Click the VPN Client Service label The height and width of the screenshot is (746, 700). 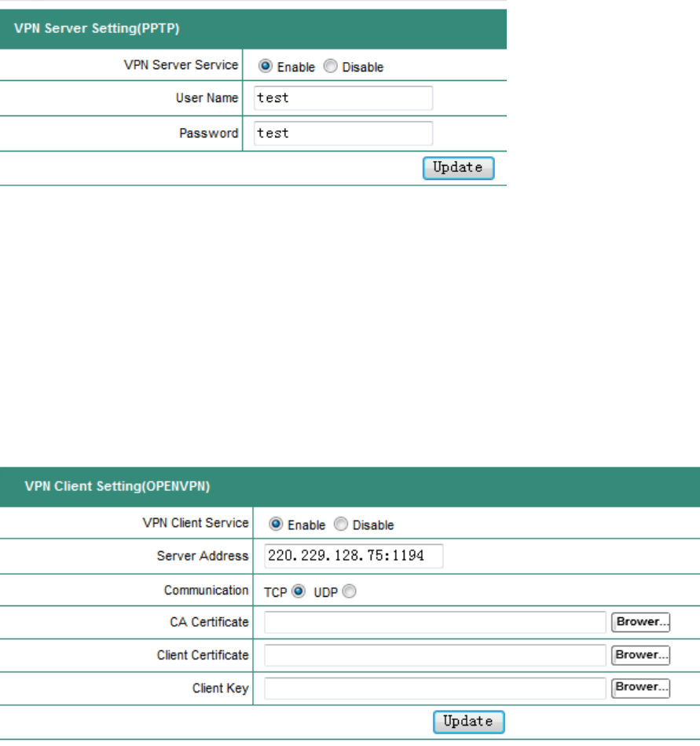point(196,523)
